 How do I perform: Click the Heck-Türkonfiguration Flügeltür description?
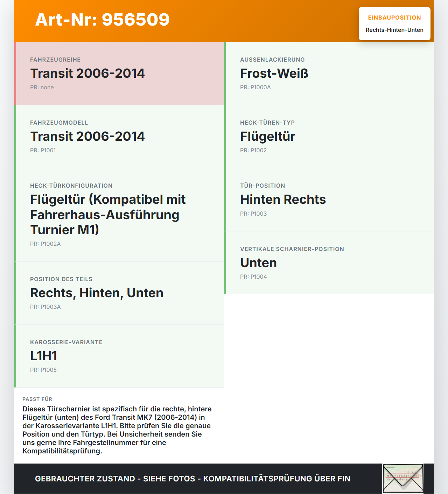click(108, 214)
